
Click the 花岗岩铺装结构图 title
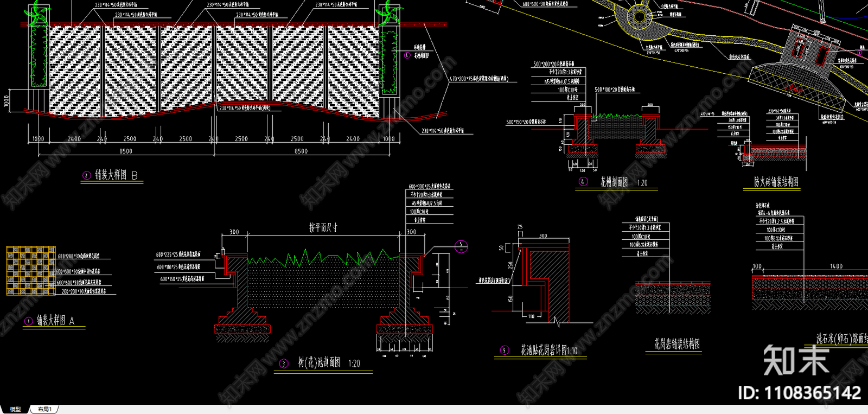tap(676, 343)
